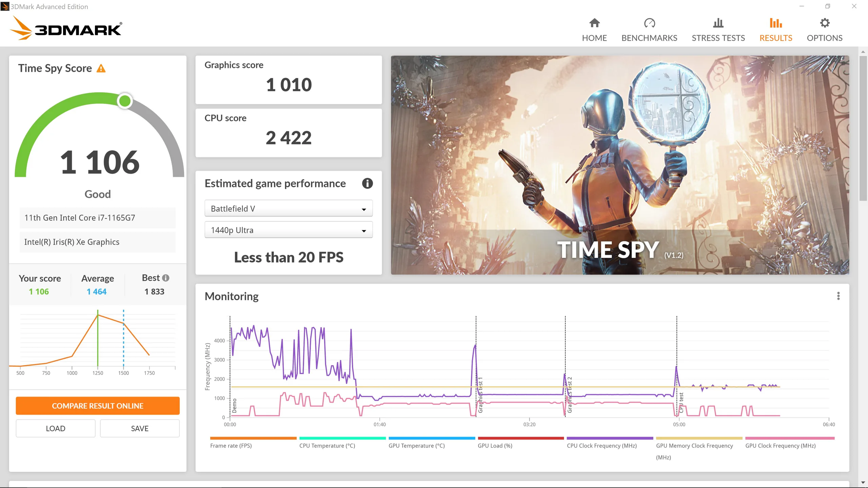This screenshot has height=488, width=868.
Task: Click the purple CPU Clock color bar
Action: pos(610,438)
